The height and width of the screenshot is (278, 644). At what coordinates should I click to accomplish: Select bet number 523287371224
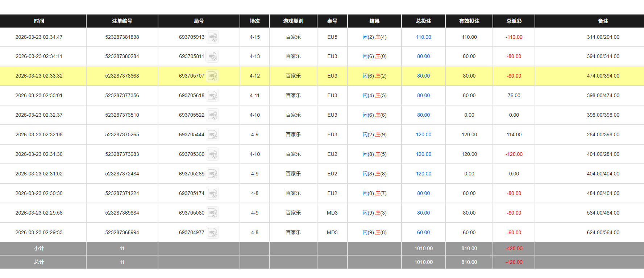pyautogui.click(x=122, y=193)
